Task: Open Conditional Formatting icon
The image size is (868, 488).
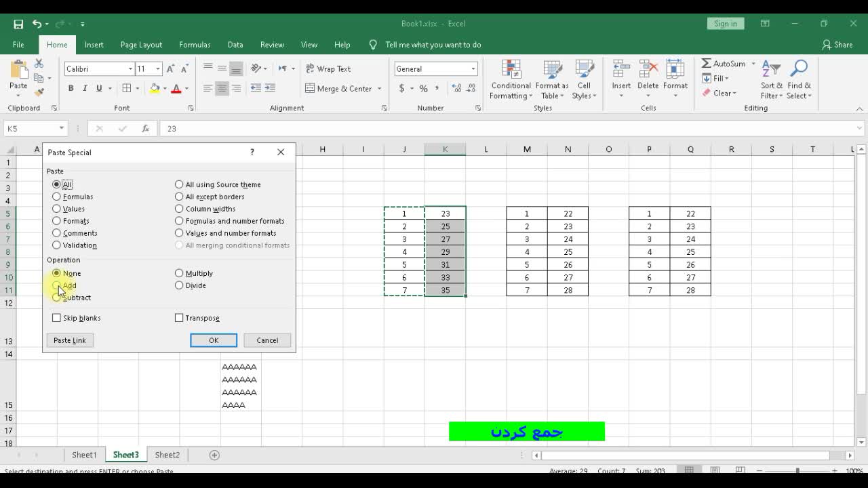Action: click(x=511, y=72)
